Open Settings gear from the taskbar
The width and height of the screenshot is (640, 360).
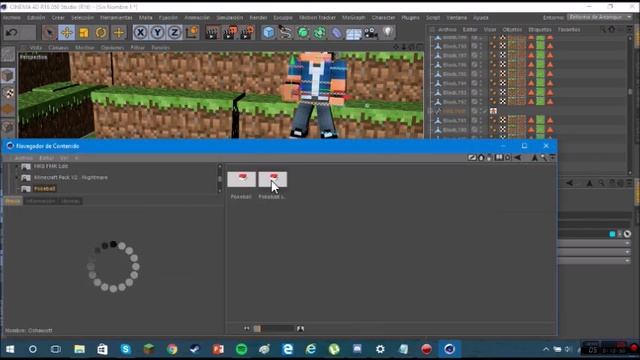pyautogui.click(x=380, y=349)
